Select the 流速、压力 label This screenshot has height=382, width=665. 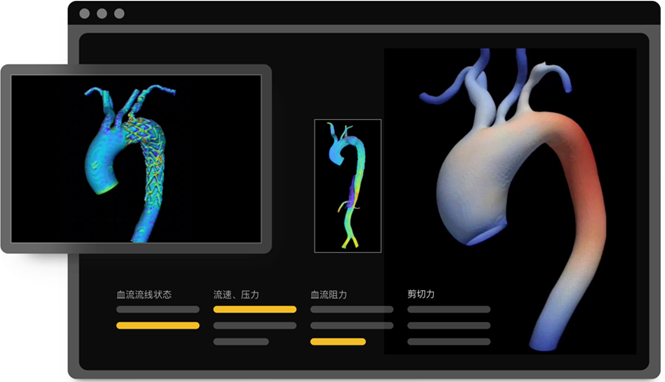(236, 295)
